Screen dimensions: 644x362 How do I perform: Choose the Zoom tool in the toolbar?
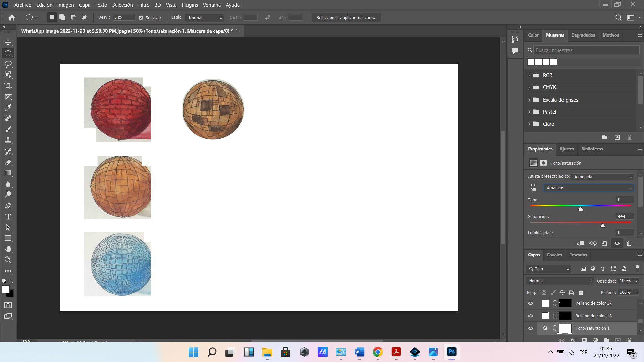tap(8, 260)
